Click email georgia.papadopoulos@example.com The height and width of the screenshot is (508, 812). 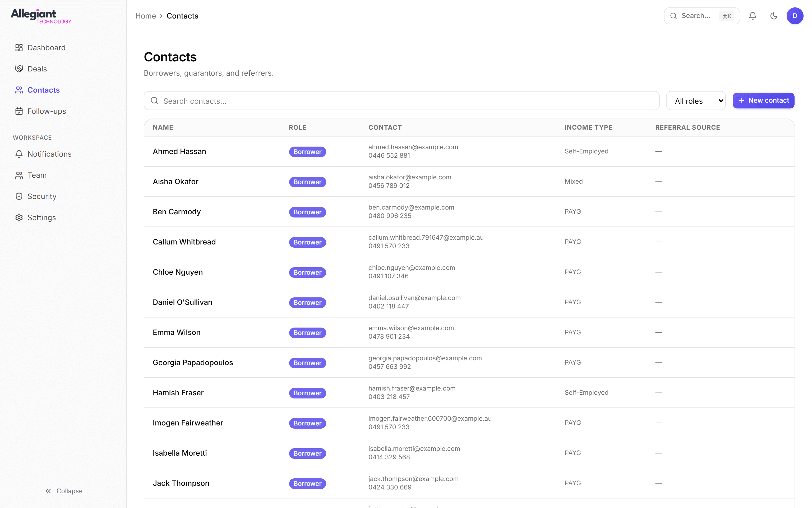point(425,358)
